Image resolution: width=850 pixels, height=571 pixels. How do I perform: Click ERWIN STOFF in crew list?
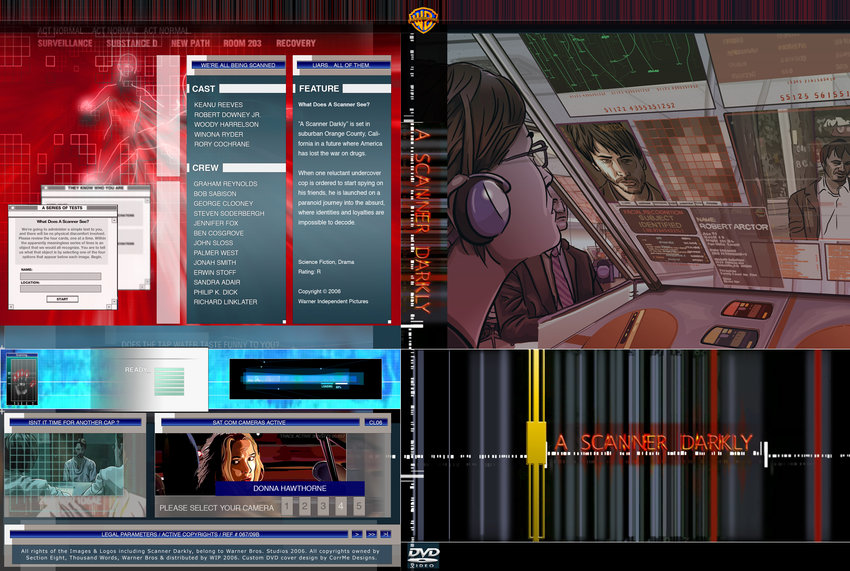coord(215,272)
